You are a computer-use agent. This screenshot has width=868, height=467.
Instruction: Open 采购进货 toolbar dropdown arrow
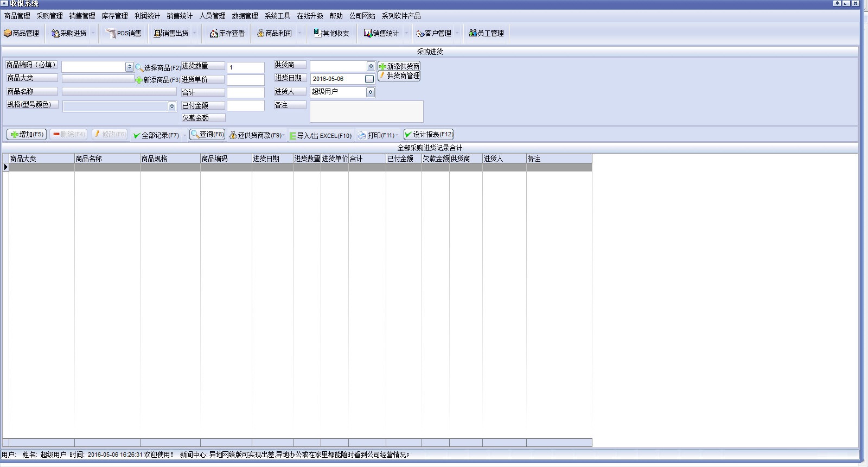tap(93, 33)
